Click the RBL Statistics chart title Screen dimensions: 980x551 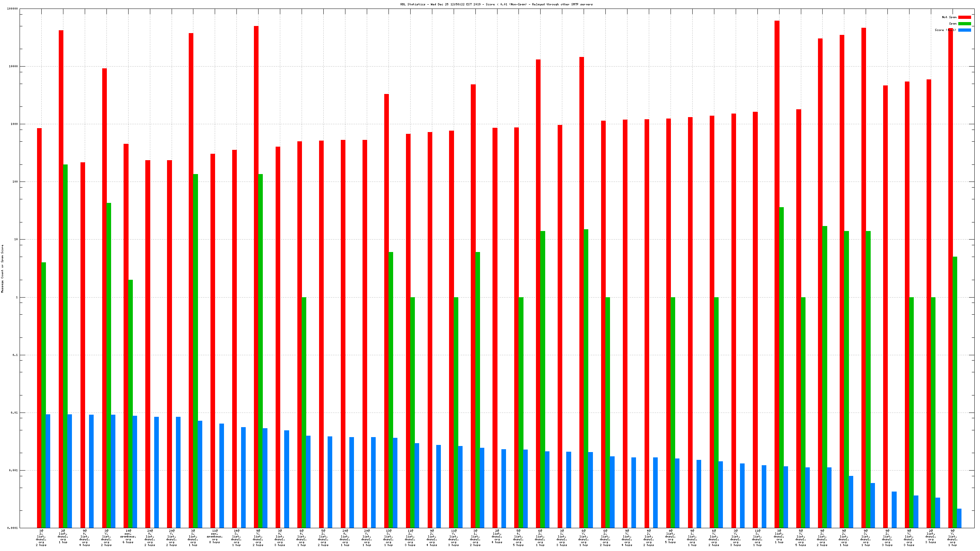pyautogui.click(x=496, y=5)
